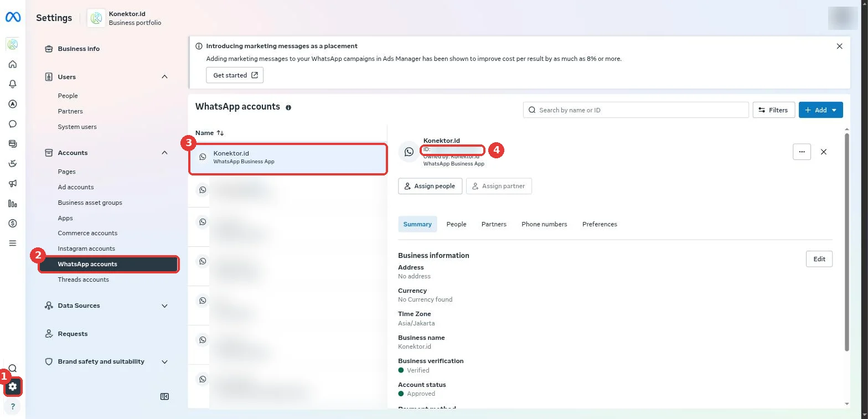Image resolution: width=868 pixels, height=419 pixels.
Task: Open the All tools hamburger icon
Action: point(13,243)
